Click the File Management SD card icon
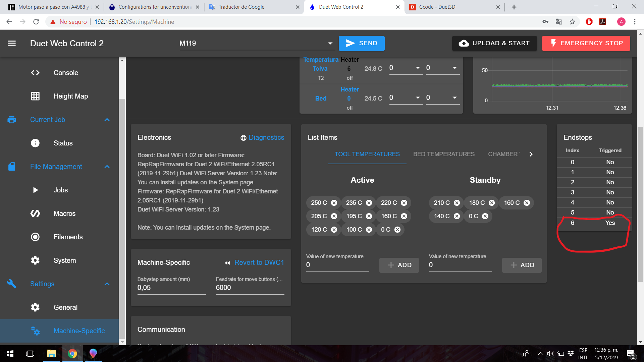644x362 pixels. click(x=12, y=167)
